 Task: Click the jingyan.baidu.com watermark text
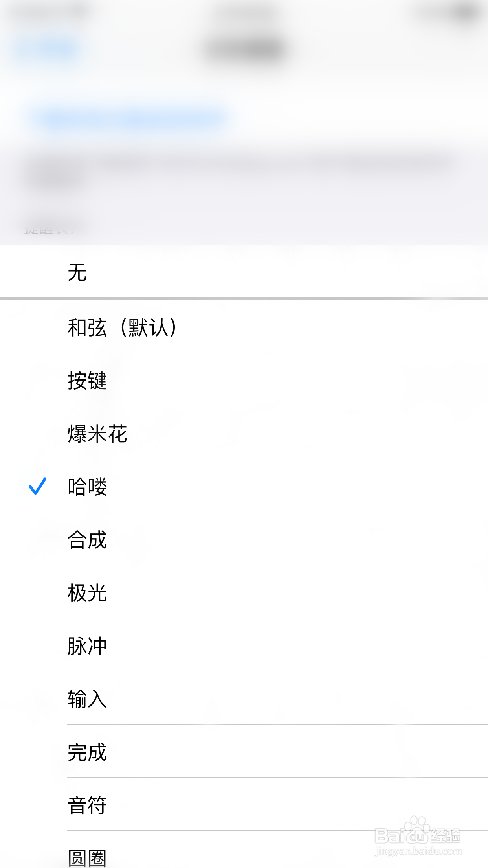point(418,851)
